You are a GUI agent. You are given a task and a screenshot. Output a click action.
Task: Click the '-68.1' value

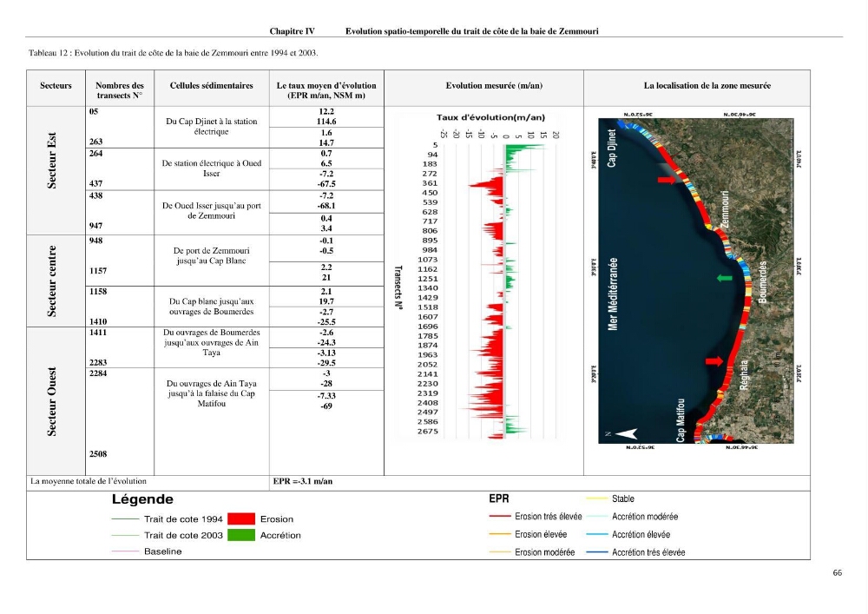[326, 206]
